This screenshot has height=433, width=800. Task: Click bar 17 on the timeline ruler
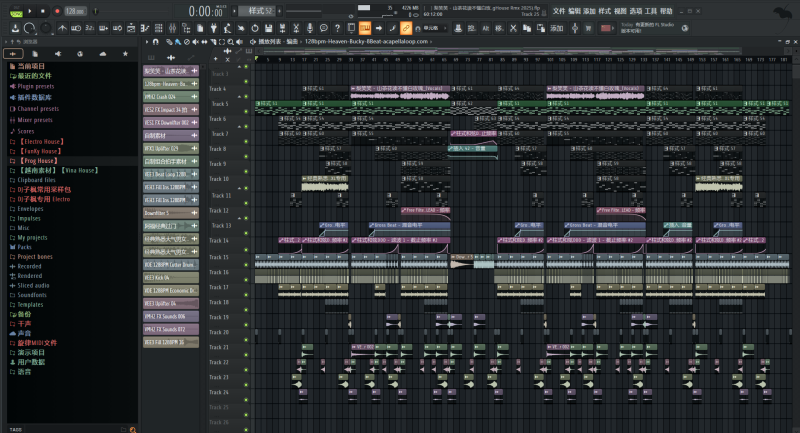(x=303, y=60)
